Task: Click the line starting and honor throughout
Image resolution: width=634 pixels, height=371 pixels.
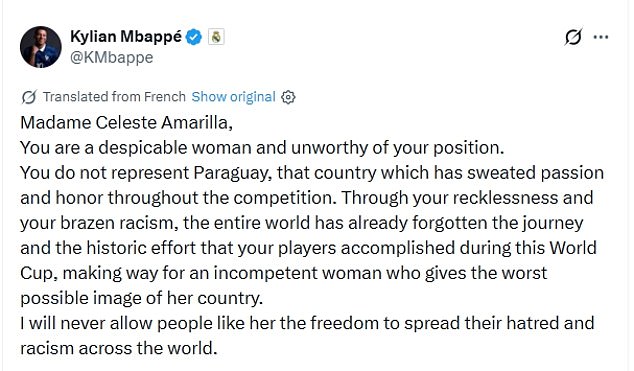Action: [x=307, y=198]
